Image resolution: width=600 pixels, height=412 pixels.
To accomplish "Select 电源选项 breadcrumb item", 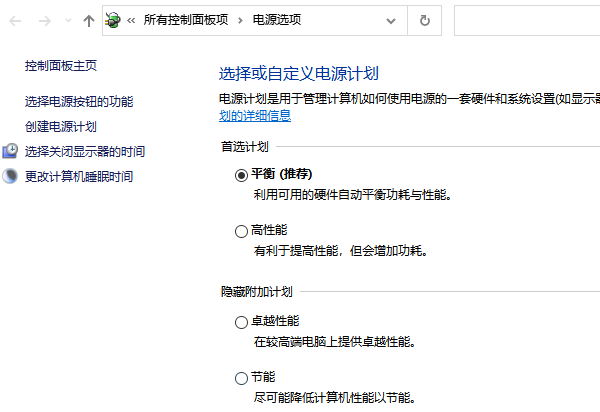I will [277, 20].
